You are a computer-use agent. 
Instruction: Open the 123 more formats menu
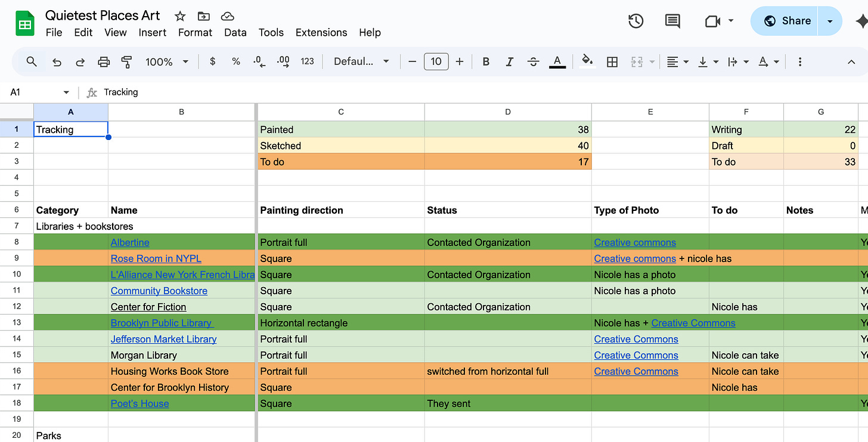[x=307, y=61]
